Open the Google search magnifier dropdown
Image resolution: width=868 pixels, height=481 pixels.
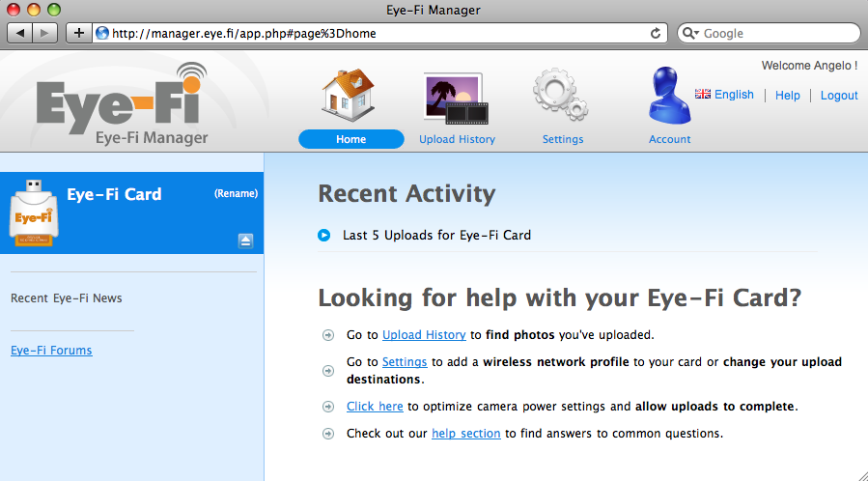tap(690, 33)
